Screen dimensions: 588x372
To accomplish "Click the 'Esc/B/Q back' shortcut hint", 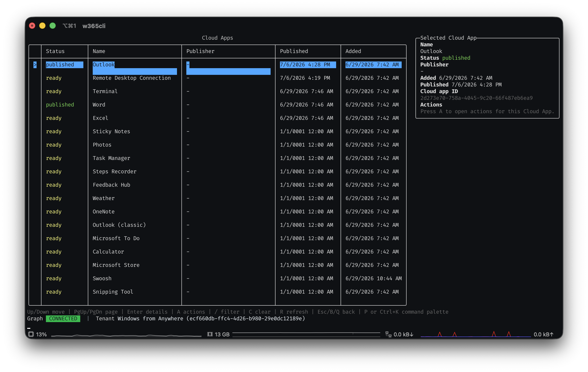I will pos(336,312).
